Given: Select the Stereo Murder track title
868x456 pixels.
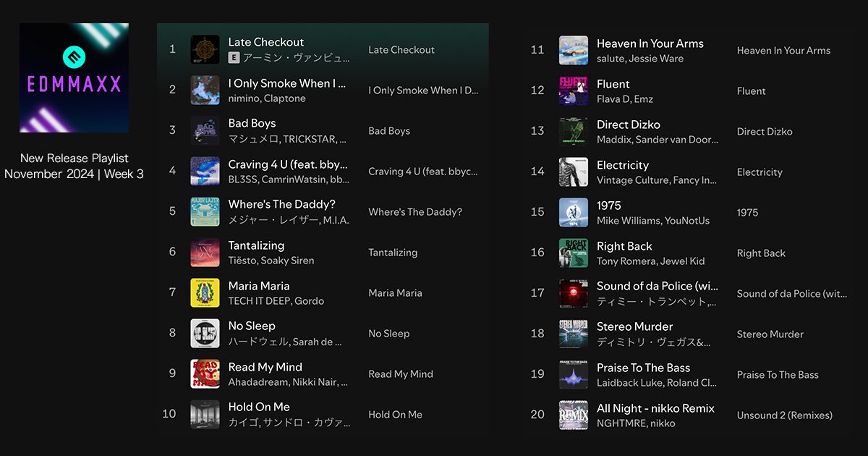Looking at the screenshot, I should pyautogui.click(x=635, y=326).
